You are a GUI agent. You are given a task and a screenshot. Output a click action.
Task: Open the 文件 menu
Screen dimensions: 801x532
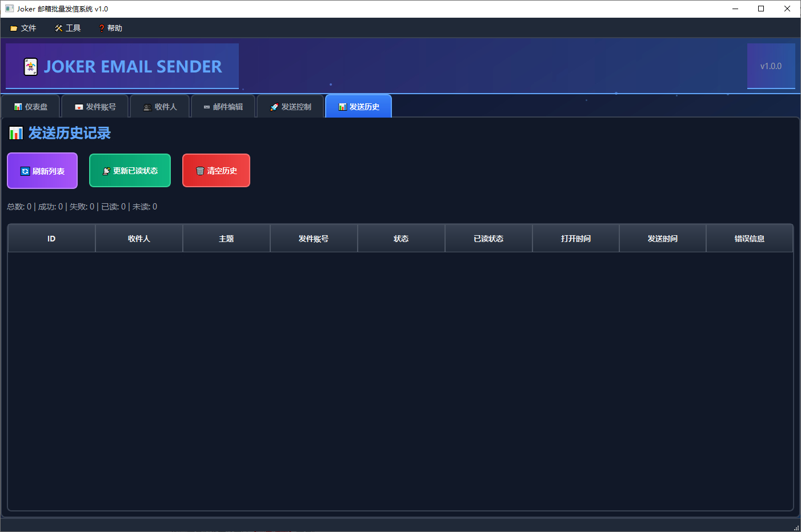pyautogui.click(x=23, y=28)
